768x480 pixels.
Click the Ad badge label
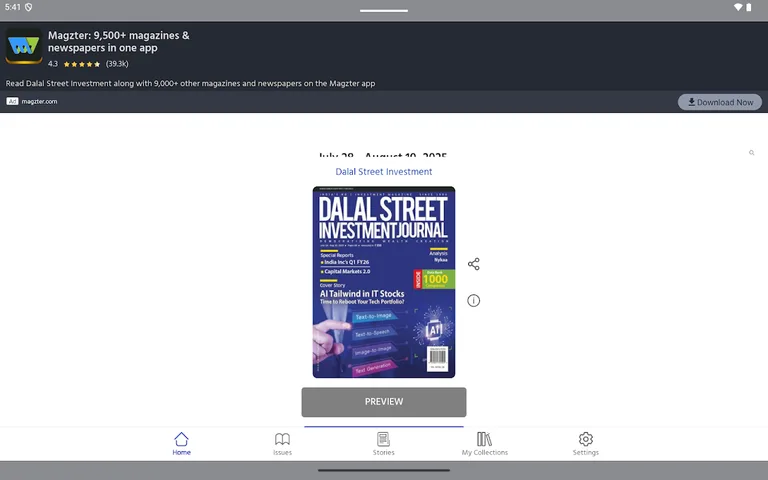pyautogui.click(x=12, y=101)
